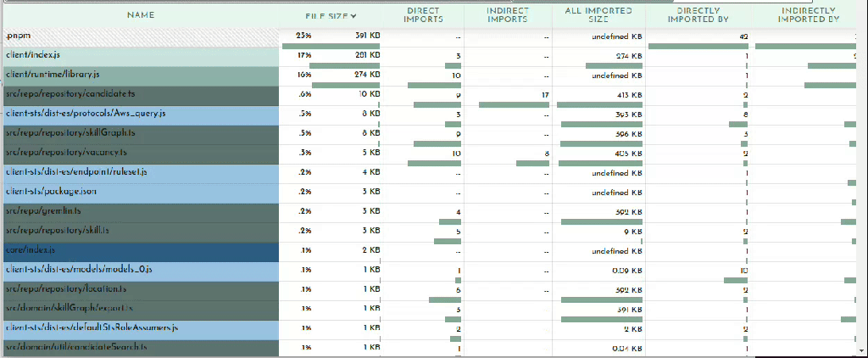This screenshot has height=358, width=868.
Task: Click the scrollbar down arrow
Action: coord(862,351)
